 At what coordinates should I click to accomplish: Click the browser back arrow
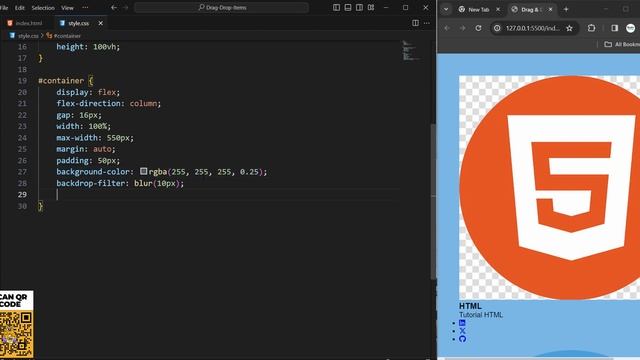(x=447, y=28)
